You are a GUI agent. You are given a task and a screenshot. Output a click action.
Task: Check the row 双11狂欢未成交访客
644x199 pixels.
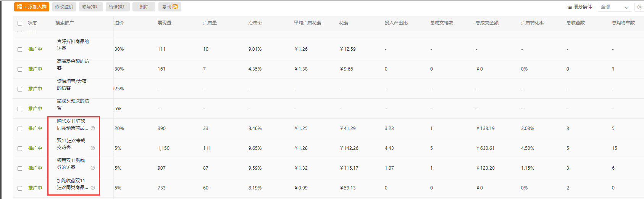20,149
